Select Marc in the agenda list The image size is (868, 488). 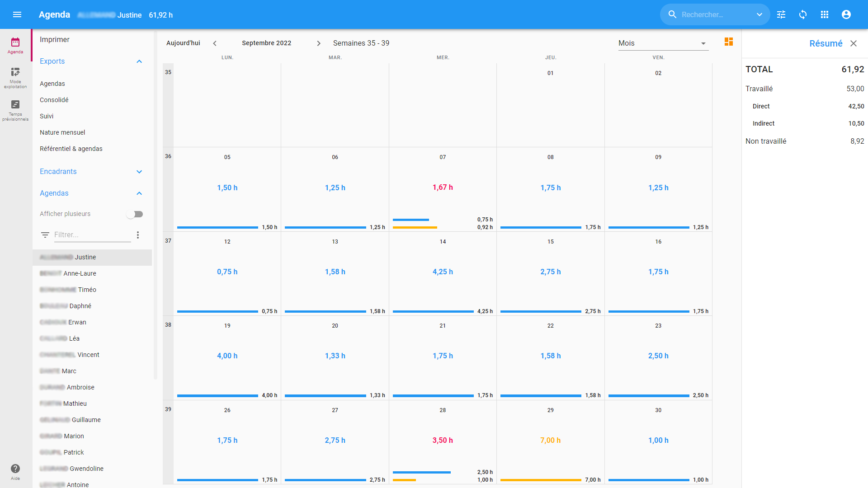92,371
